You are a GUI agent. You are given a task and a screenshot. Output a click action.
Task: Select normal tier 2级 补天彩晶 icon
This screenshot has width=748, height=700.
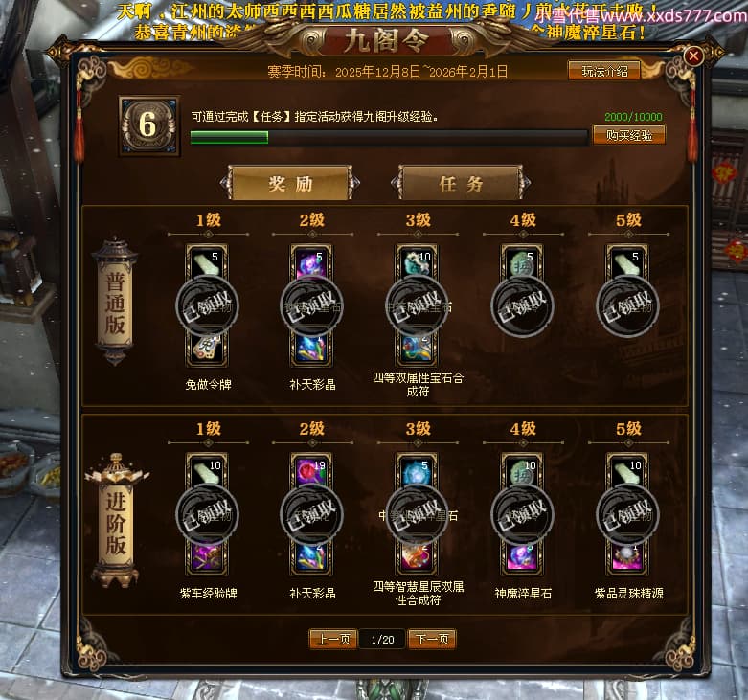(x=312, y=350)
